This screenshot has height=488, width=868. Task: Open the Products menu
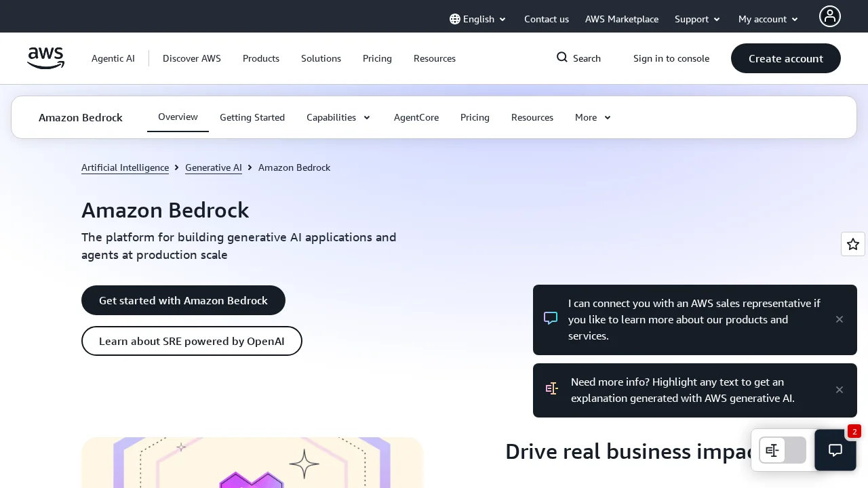[x=261, y=58]
